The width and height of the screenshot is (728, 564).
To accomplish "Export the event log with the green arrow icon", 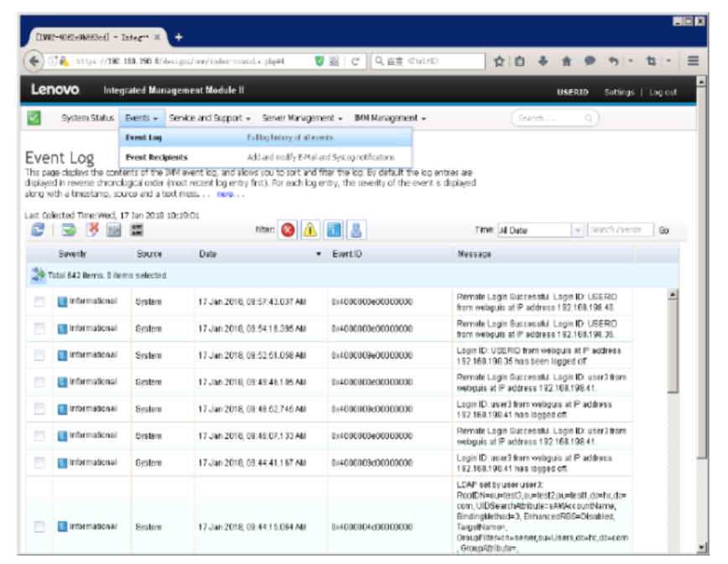I will tap(69, 230).
